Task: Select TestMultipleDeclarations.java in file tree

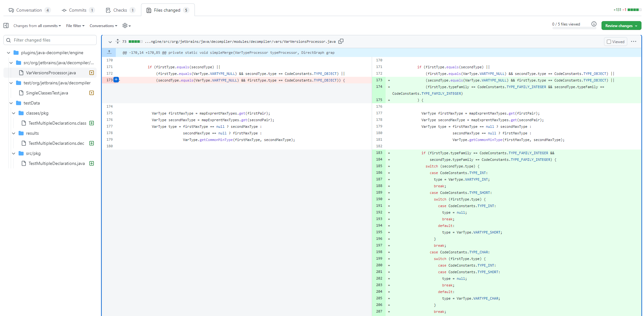Action: click(57, 163)
